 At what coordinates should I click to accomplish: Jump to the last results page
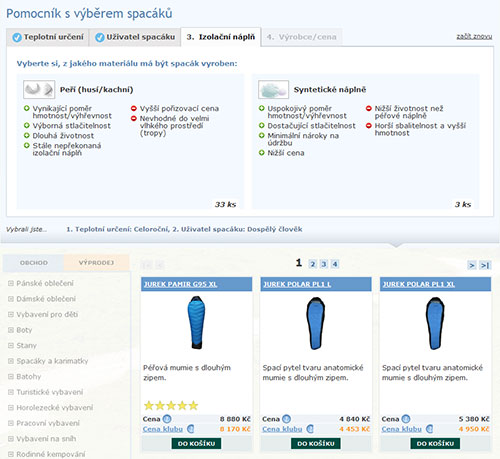click(485, 265)
